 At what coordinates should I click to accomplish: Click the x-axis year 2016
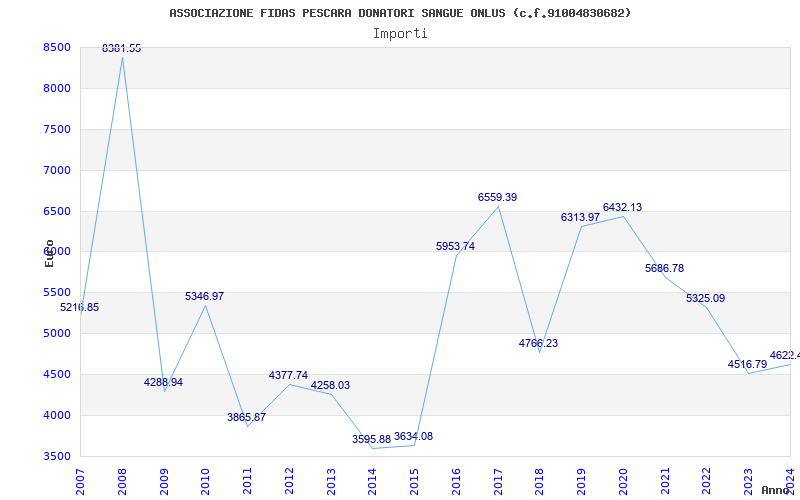456,482
